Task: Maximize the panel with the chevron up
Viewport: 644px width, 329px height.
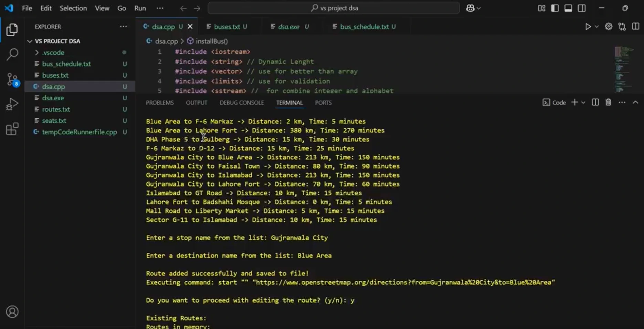Action: [x=635, y=102]
